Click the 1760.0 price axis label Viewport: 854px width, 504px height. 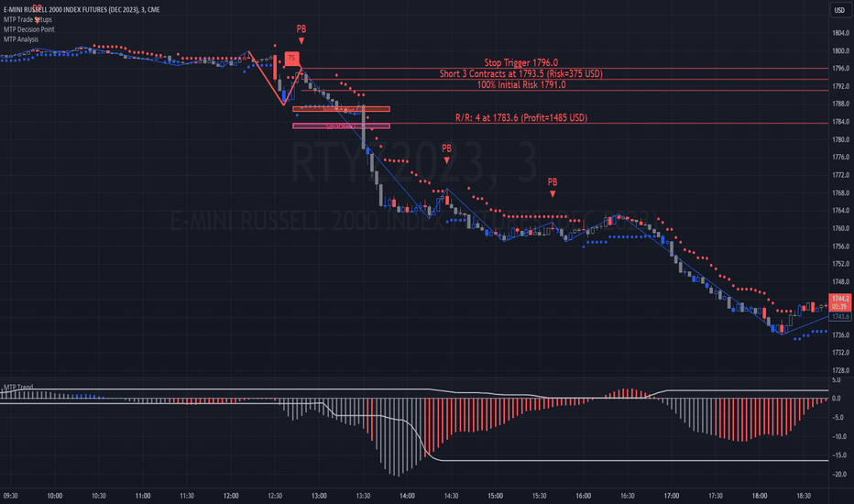pos(840,229)
